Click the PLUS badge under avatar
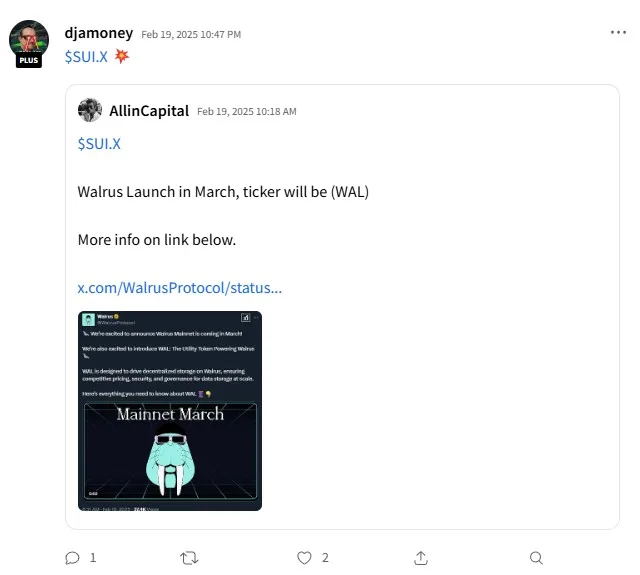640x575 pixels. coord(29,60)
